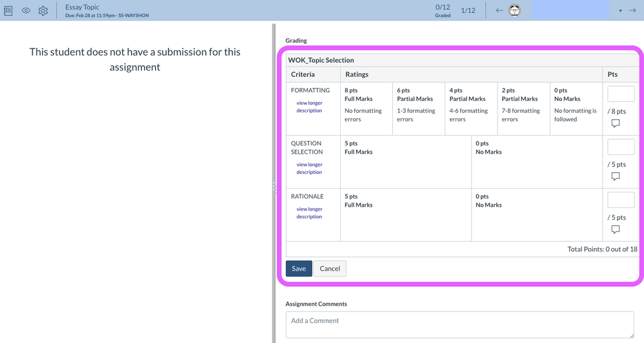Click the no submission message text
The width and height of the screenshot is (644, 343).
[x=135, y=59]
